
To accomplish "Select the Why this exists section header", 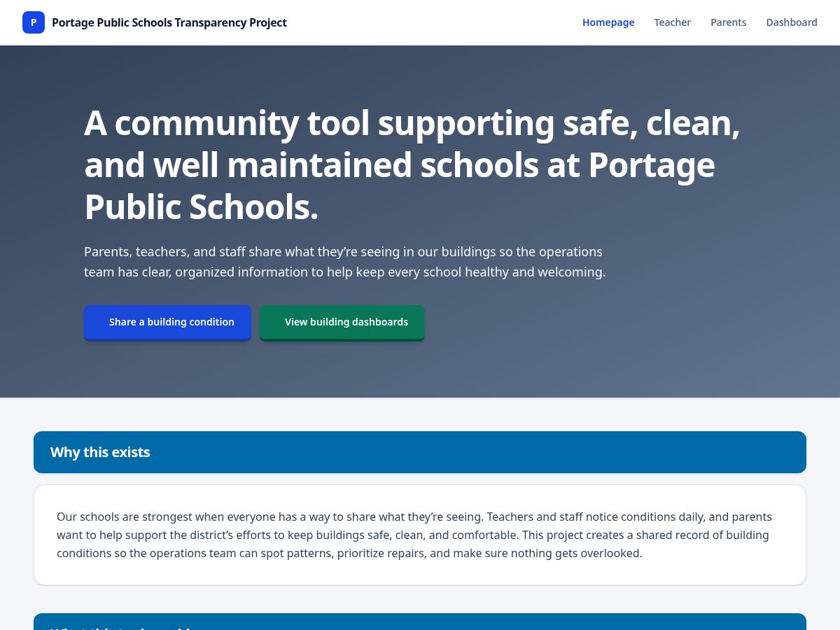I will pyautogui.click(x=420, y=452).
